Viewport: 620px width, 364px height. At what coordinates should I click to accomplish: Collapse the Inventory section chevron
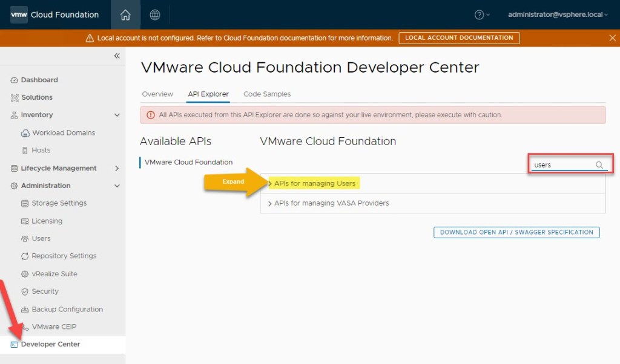[117, 115]
